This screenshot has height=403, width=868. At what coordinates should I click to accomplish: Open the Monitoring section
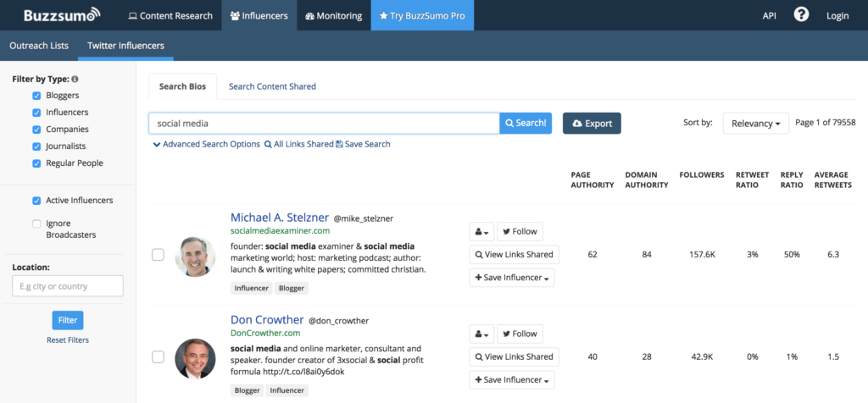(334, 15)
